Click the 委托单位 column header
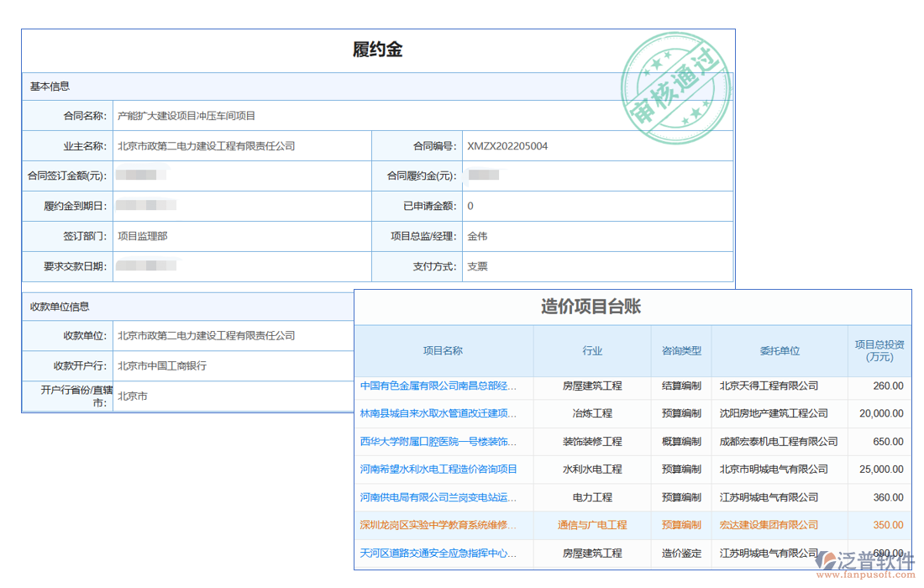This screenshot has width=924, height=588. coord(780,351)
